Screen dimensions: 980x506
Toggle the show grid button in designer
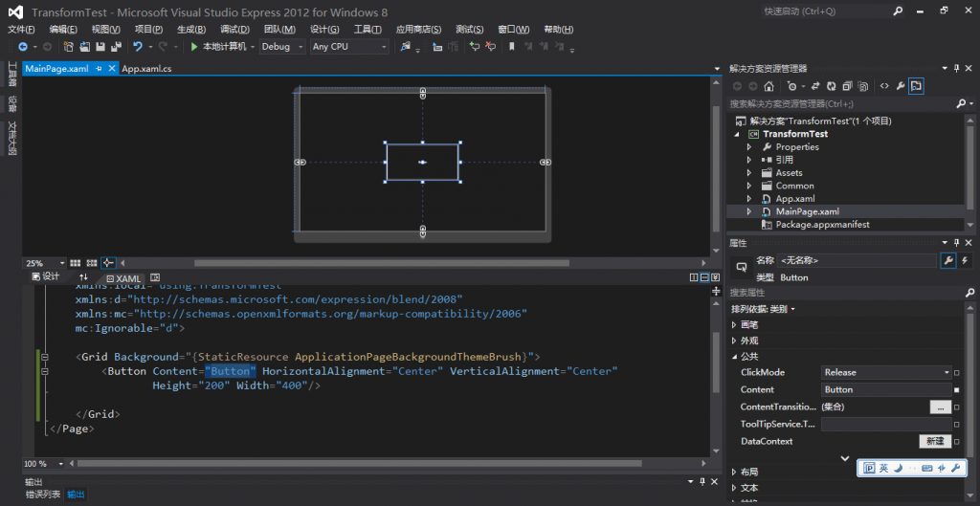[78, 262]
